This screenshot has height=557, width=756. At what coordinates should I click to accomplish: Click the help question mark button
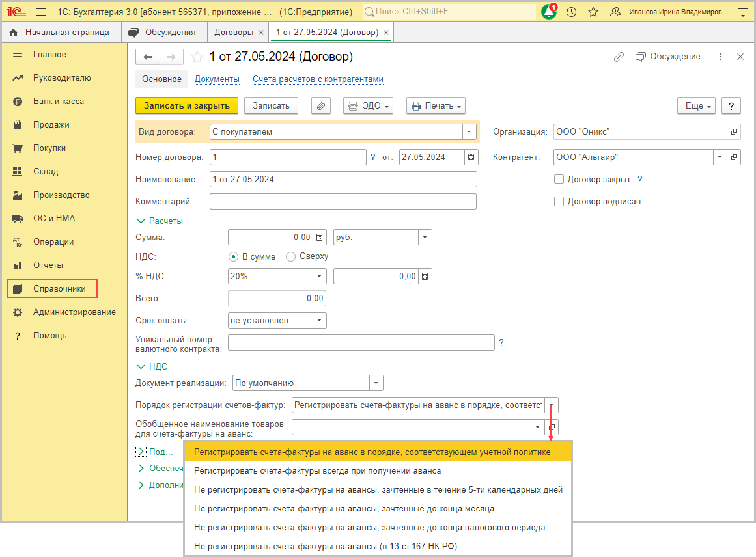pos(731,105)
